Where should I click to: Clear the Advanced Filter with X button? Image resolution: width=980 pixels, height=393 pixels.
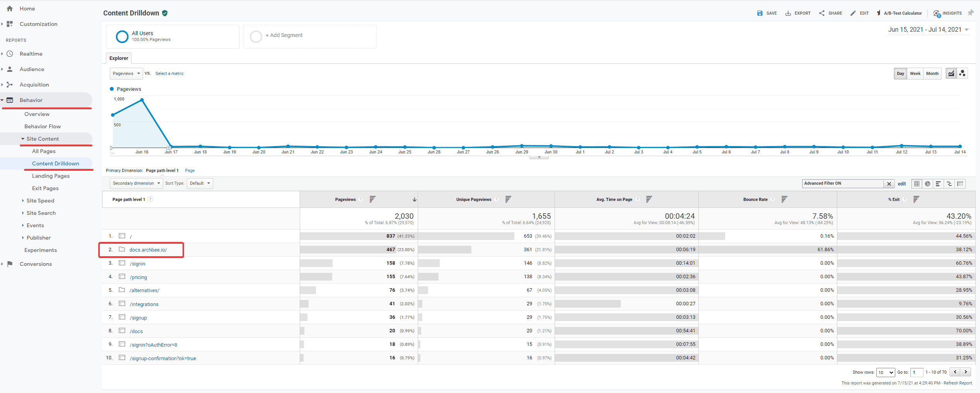click(889, 184)
